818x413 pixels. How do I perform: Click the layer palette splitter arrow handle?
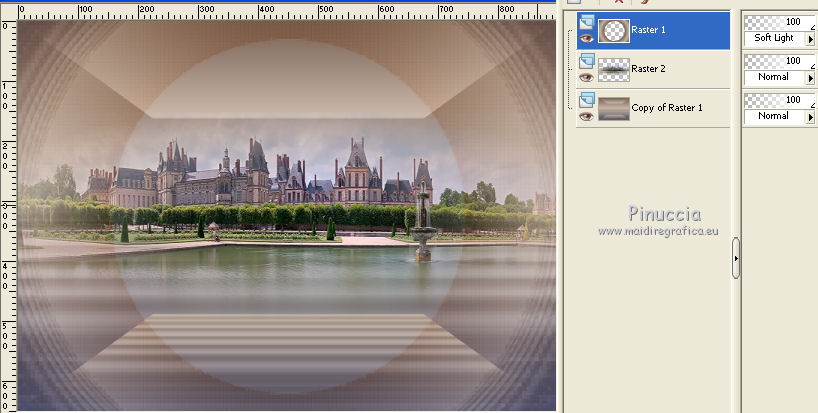(x=736, y=258)
